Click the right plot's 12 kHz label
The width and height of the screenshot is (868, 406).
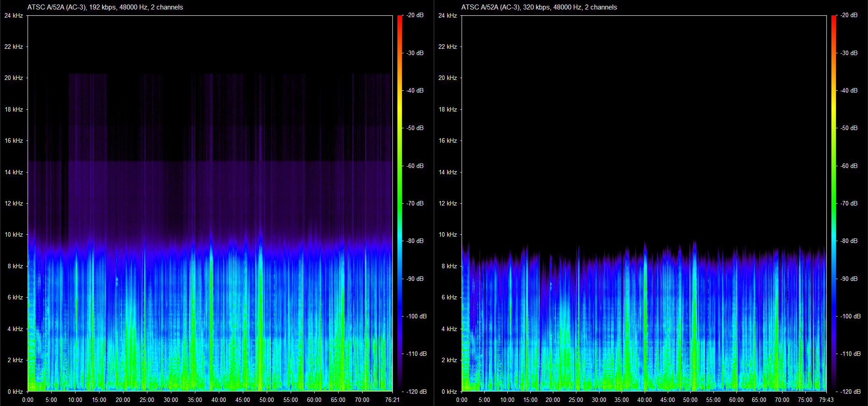(x=448, y=203)
